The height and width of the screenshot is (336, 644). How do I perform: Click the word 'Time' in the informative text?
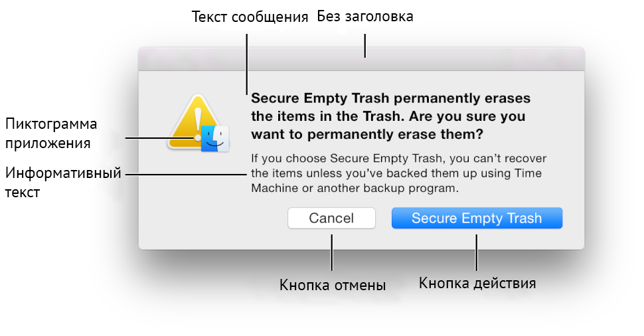528,174
